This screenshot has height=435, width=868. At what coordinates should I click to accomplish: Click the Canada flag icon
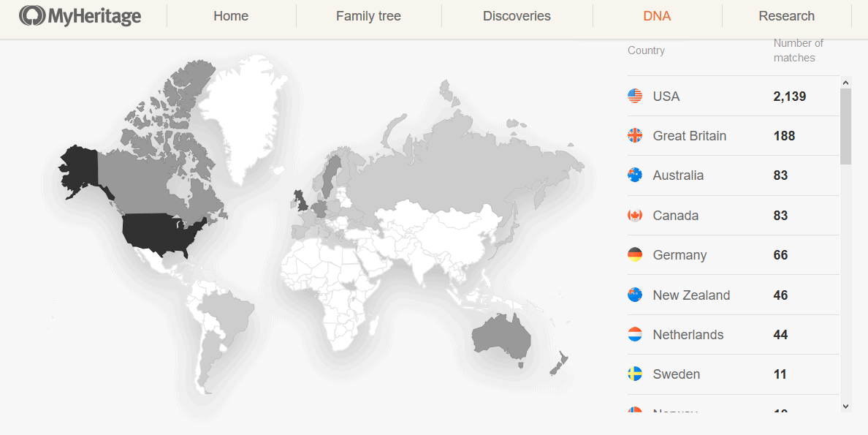coord(635,215)
